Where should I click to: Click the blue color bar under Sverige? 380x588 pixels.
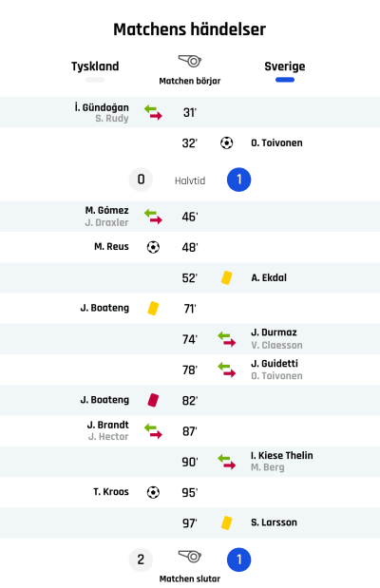(x=285, y=80)
